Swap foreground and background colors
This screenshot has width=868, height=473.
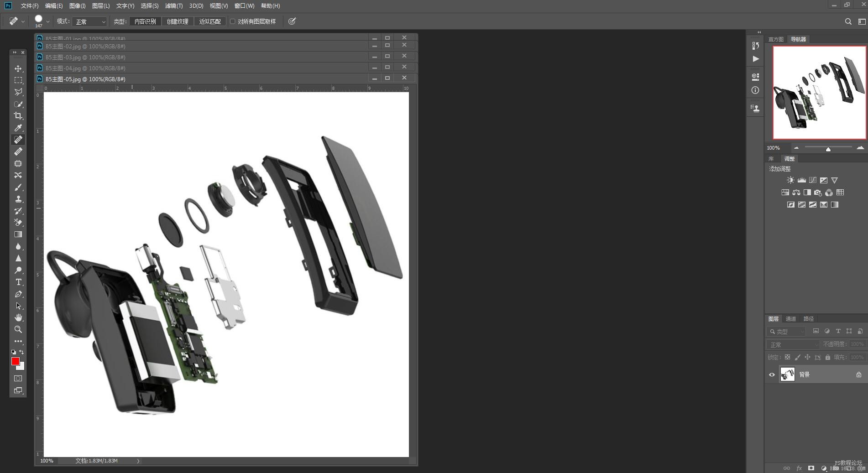(x=21, y=352)
